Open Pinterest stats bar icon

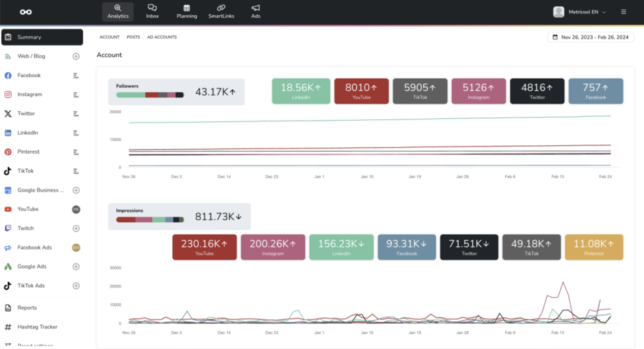pyautogui.click(x=76, y=152)
